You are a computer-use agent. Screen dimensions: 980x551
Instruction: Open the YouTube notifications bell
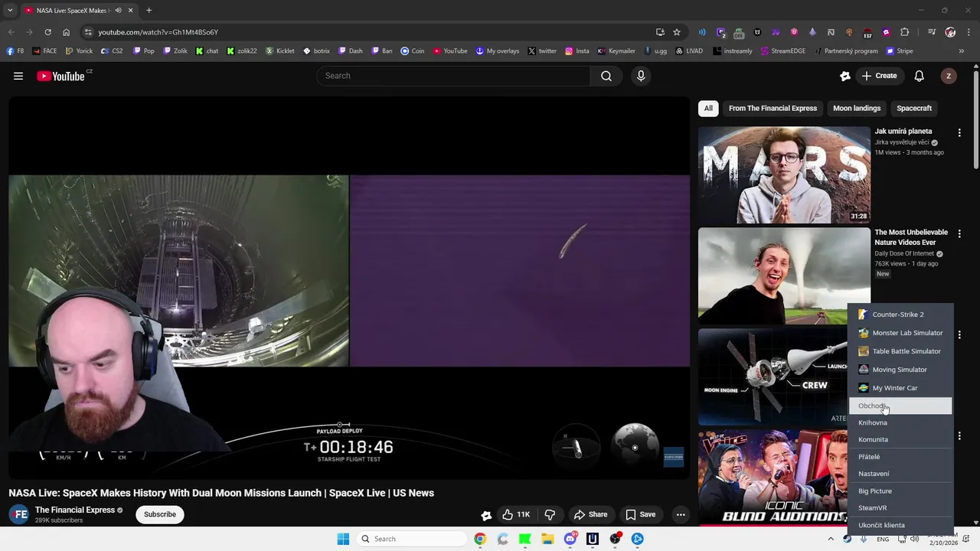point(920,76)
